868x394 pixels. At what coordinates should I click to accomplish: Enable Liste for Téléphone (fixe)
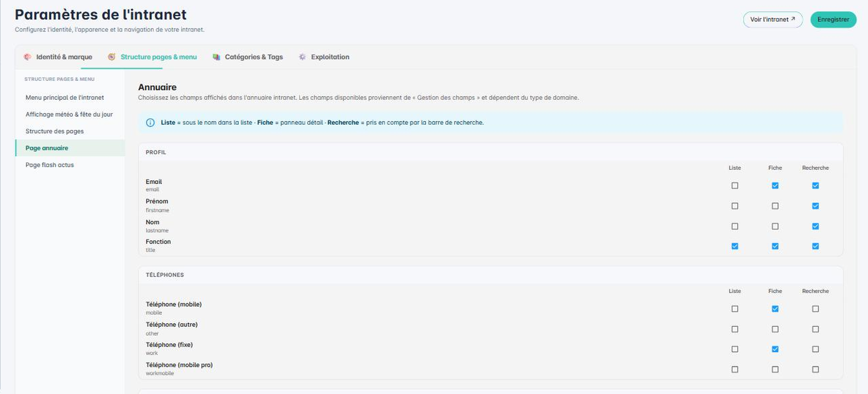coord(735,350)
